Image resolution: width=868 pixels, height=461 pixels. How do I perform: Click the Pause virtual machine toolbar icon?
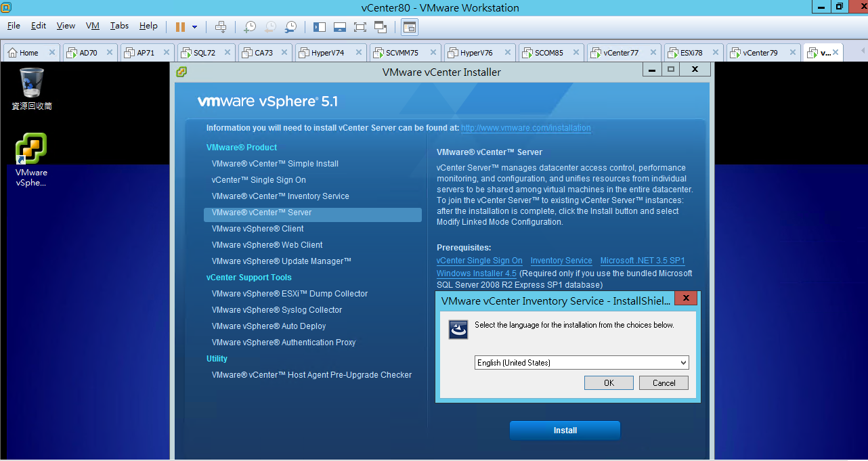pos(180,27)
